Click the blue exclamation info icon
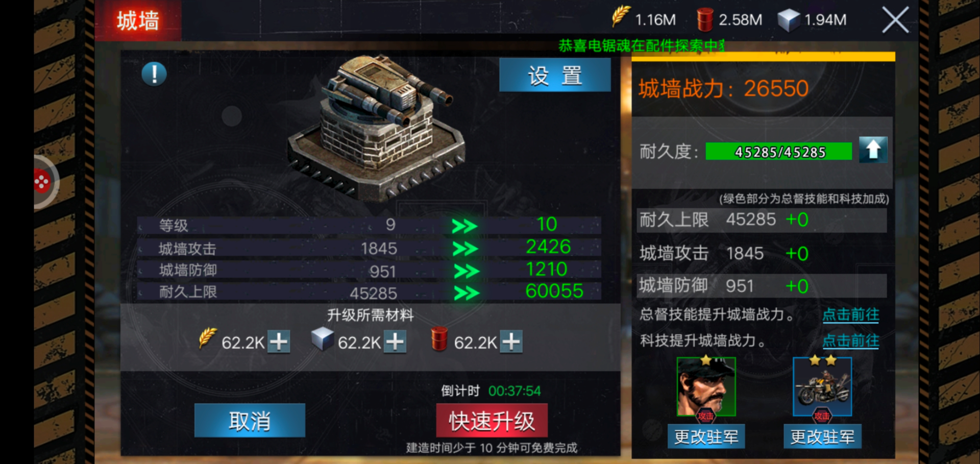This screenshot has height=464, width=980. click(x=154, y=74)
